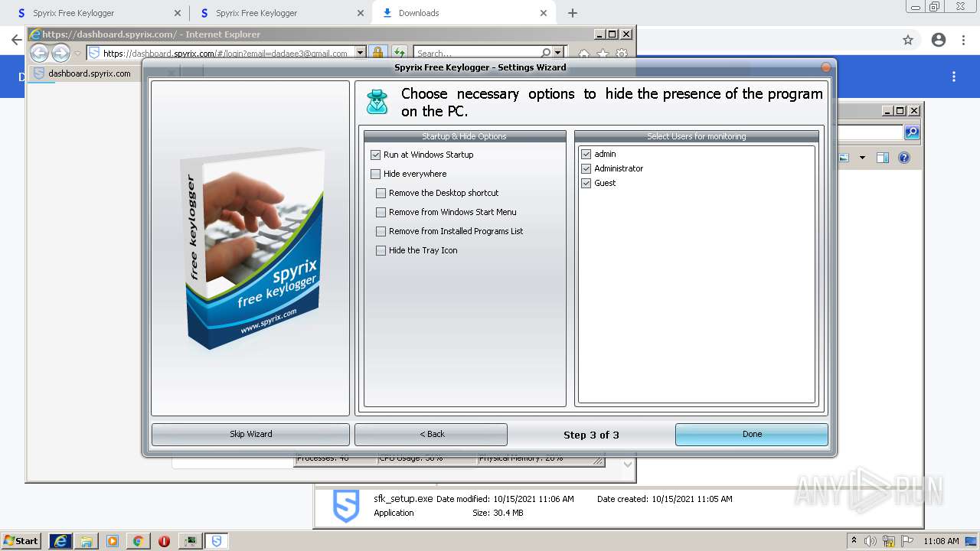Click the search magnifier in Internet Explorer
980x551 pixels.
coord(546,54)
